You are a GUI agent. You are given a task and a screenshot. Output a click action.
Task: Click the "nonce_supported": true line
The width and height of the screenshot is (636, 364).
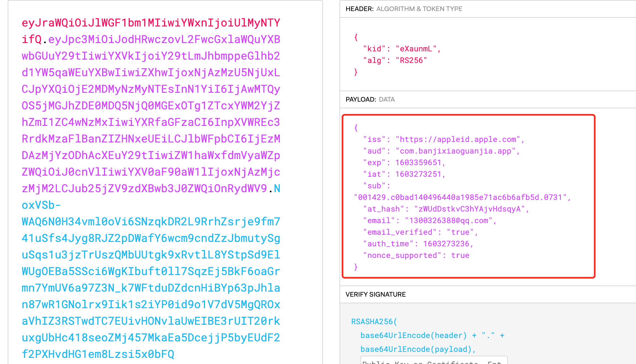pos(416,255)
